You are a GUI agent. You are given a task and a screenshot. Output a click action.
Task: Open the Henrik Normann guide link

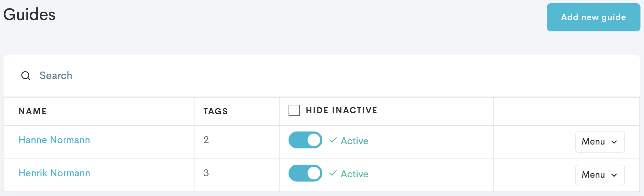click(54, 173)
